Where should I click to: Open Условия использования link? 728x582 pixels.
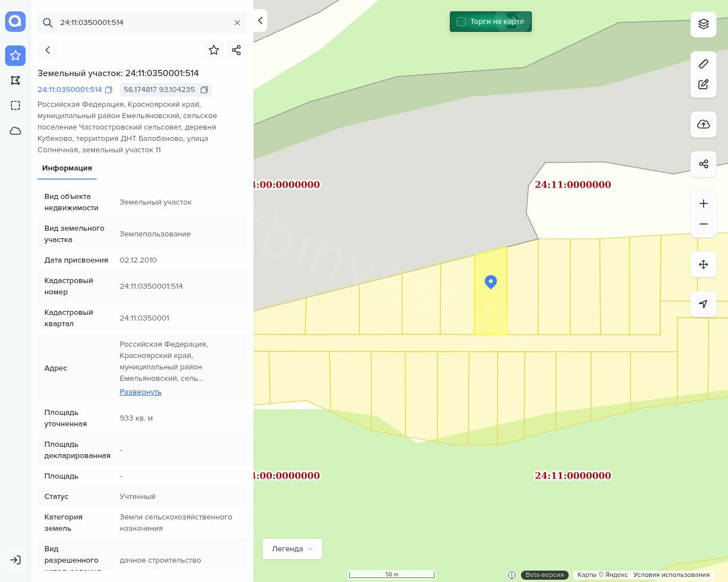671,575
